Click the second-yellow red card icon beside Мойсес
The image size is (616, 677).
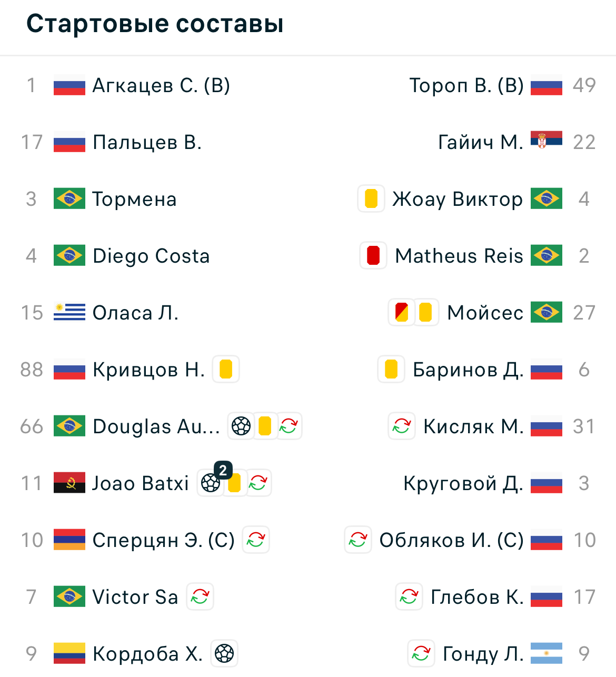401,313
